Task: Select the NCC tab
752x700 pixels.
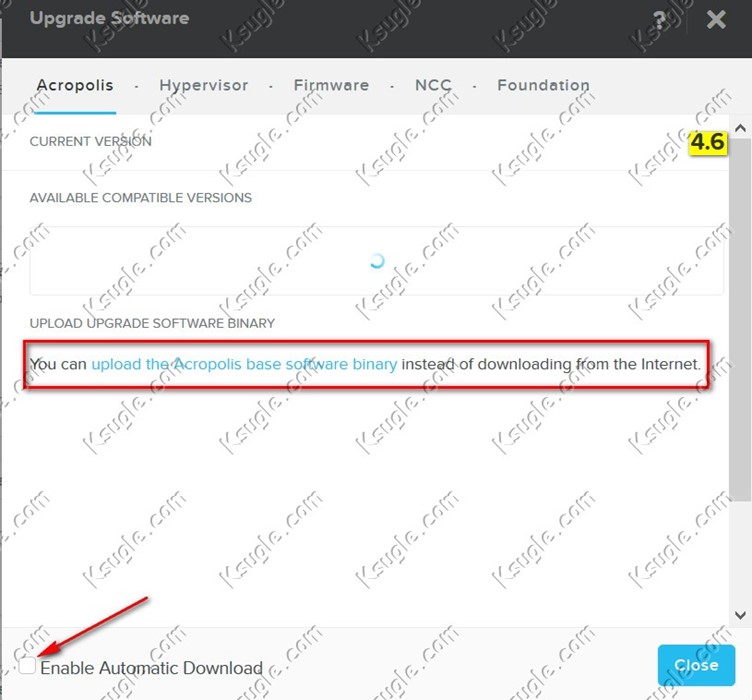Action: point(434,85)
